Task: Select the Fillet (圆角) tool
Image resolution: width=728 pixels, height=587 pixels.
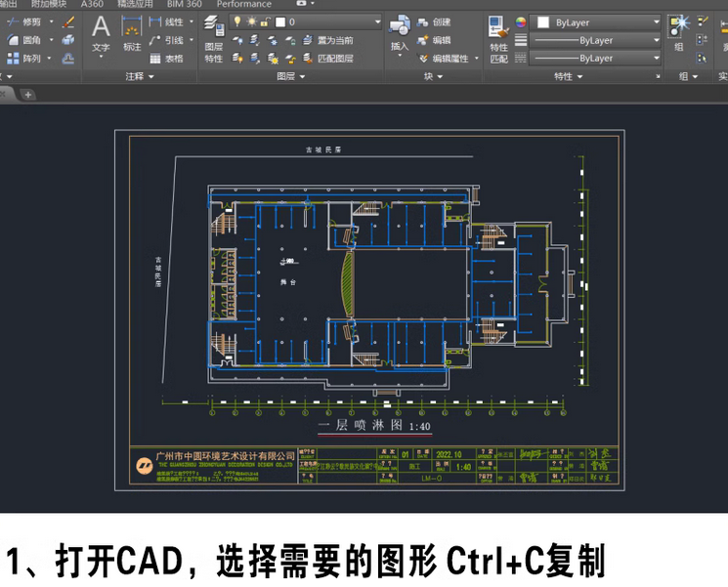Action: tap(23, 40)
